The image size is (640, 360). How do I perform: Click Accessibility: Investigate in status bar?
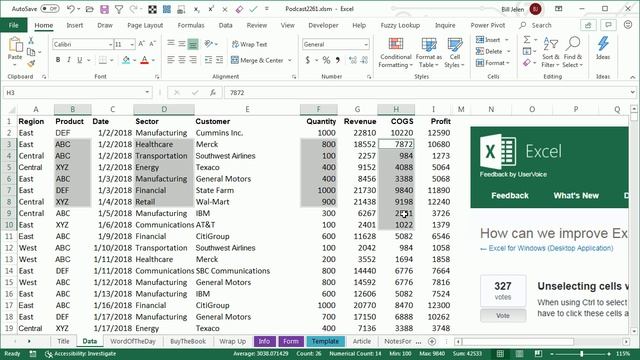tap(80, 353)
